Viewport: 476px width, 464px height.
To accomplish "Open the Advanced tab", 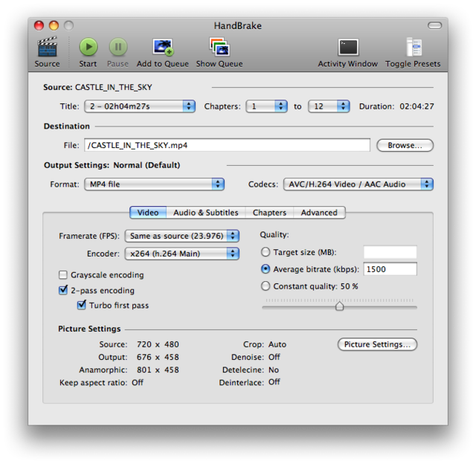I will [319, 213].
